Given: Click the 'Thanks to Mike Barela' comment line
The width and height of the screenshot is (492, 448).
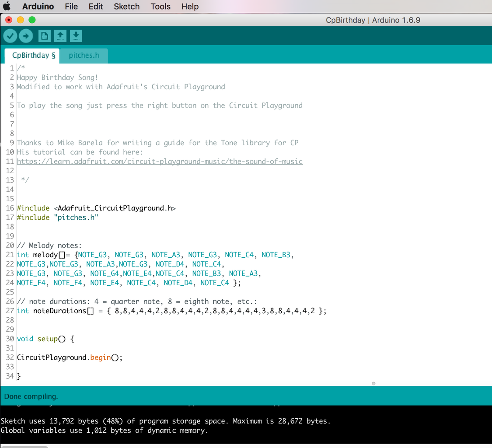Looking at the screenshot, I should point(157,143).
